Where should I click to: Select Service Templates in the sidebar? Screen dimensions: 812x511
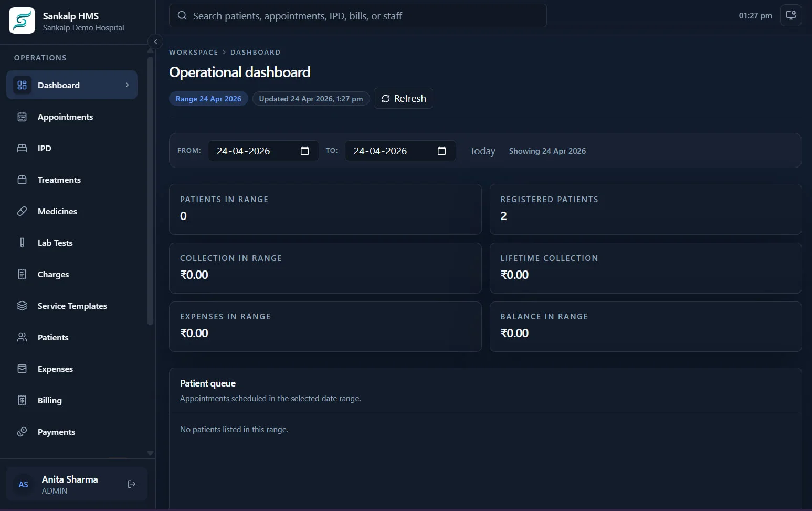(x=72, y=306)
